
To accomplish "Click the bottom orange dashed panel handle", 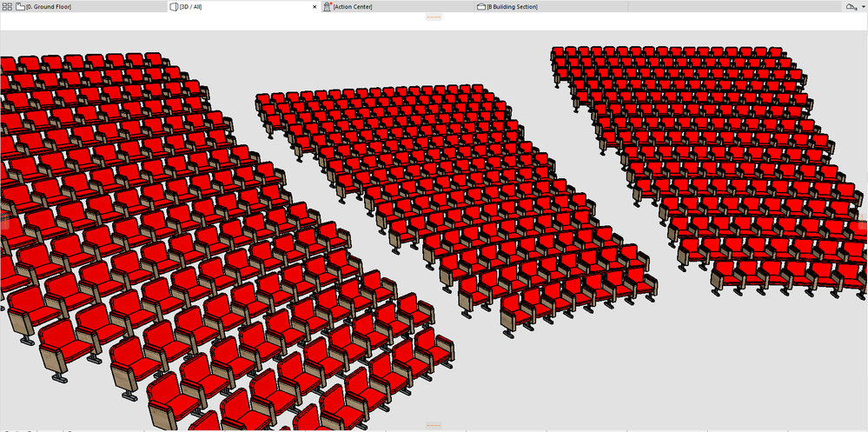I will pyautogui.click(x=434, y=425).
